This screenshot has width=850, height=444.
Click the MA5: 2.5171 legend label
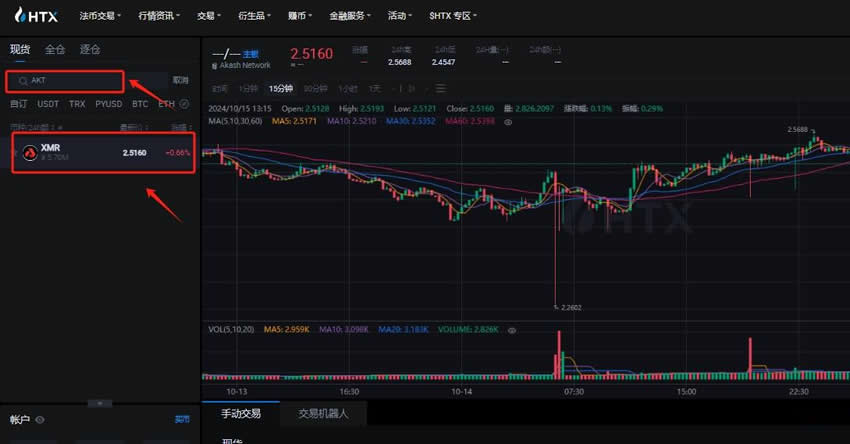[294, 121]
